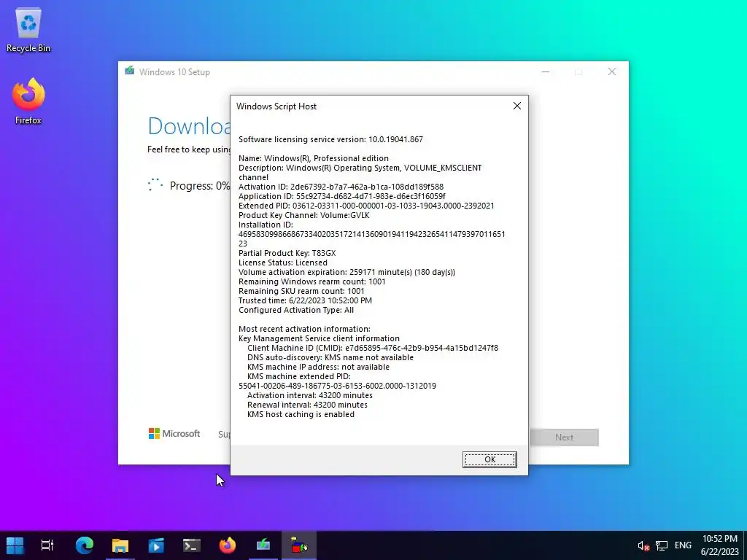Screen dimensions: 747x560
Task: Click the Activation ID line
Action: (x=341, y=187)
